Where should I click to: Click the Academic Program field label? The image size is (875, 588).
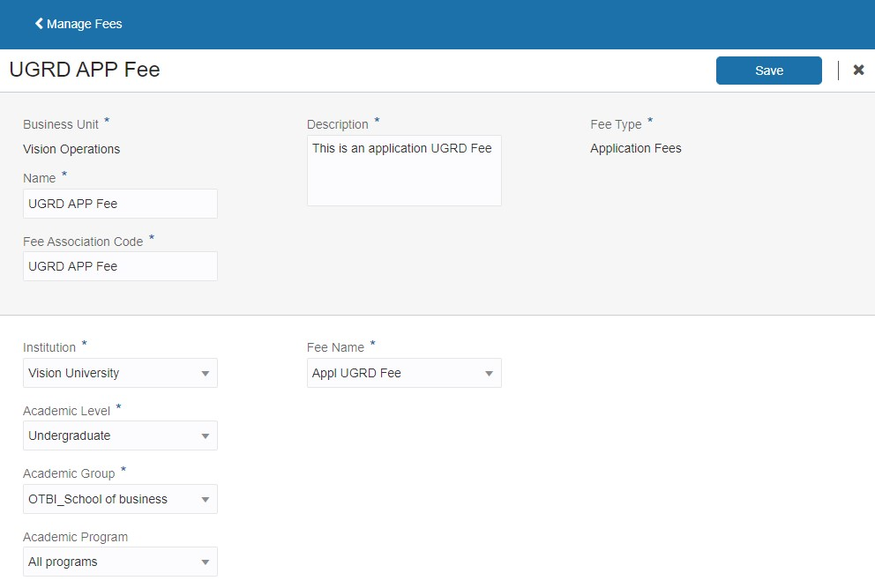point(75,537)
